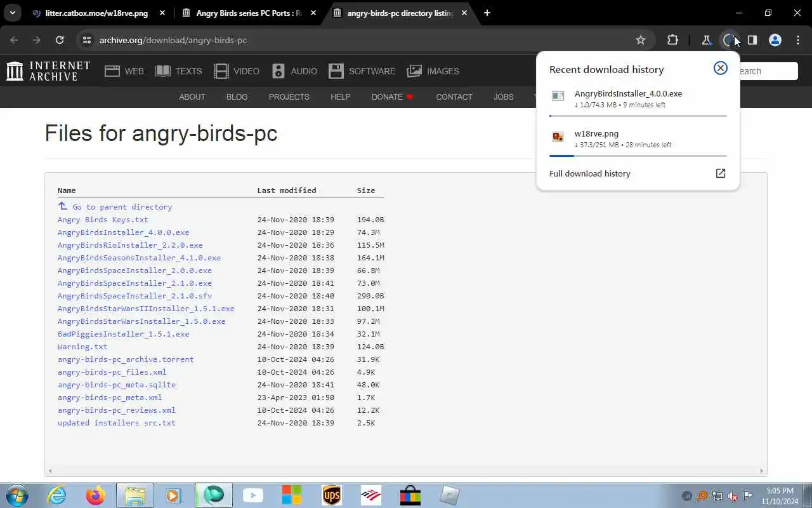Click the muted volume tray icon
Viewport: 812px width, 508px height.
[x=733, y=496]
